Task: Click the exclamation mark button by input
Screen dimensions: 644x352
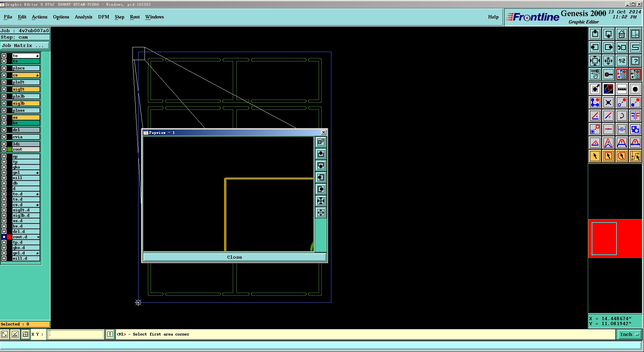Action: tap(110, 334)
